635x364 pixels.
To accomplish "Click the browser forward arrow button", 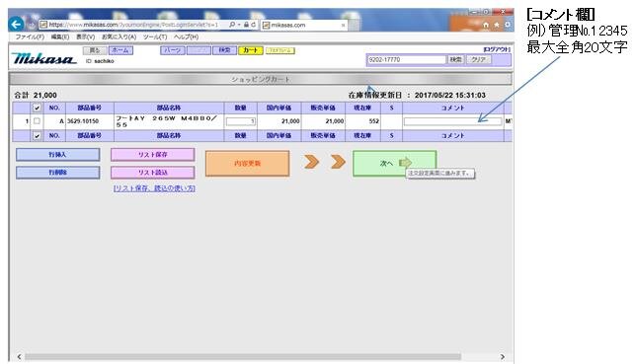I will (32, 25).
